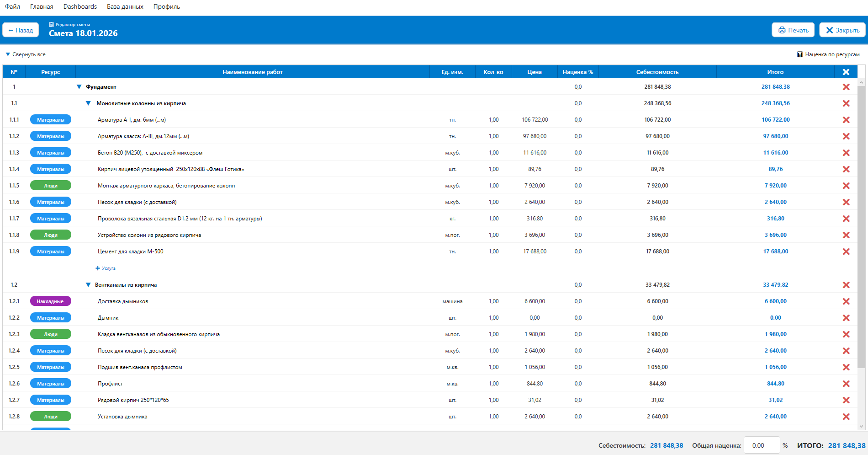Remove the Арматура А-I row
Screen dimensions: 868x455
(846, 120)
